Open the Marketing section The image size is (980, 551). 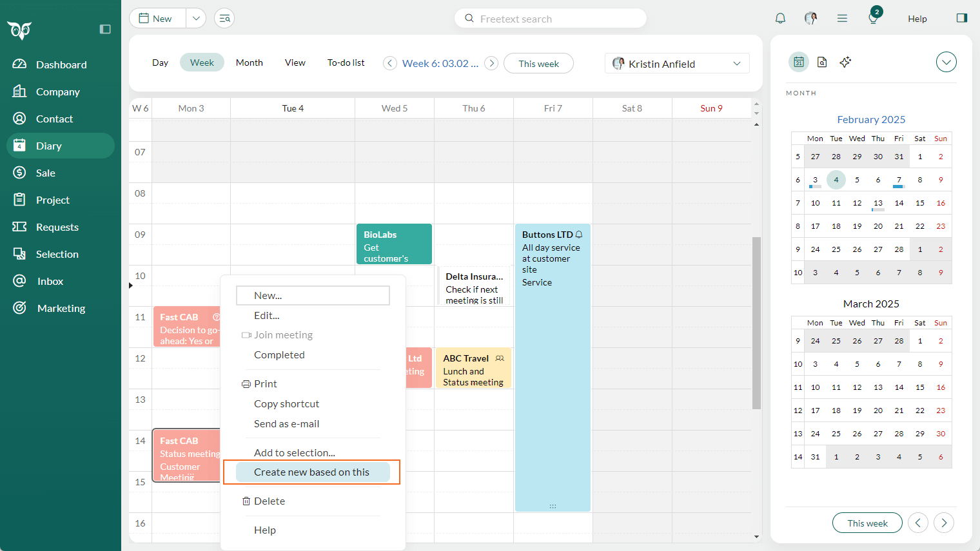point(61,308)
